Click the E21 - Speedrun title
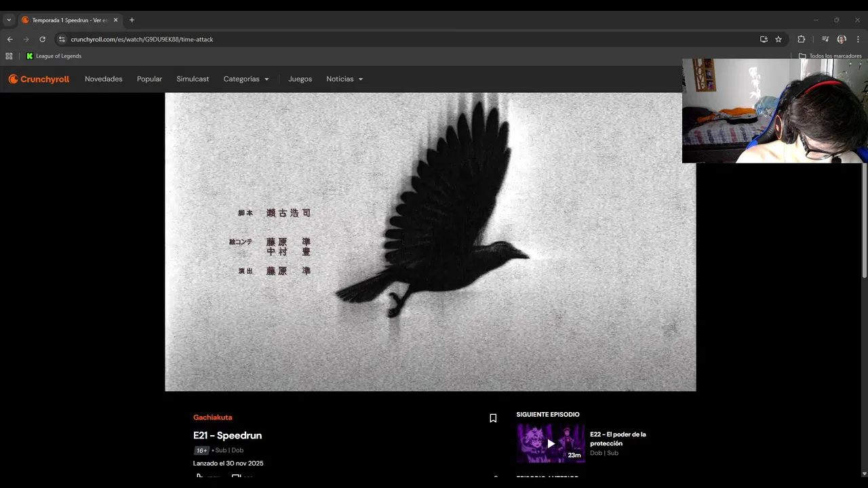 pos(227,435)
